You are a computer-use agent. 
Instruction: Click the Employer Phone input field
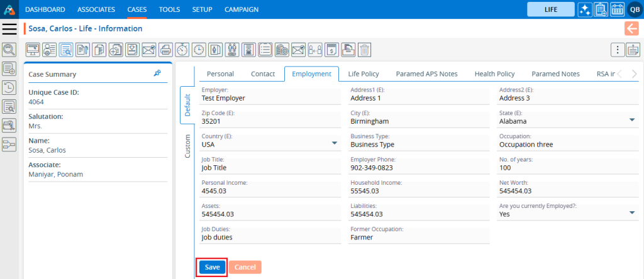418,168
